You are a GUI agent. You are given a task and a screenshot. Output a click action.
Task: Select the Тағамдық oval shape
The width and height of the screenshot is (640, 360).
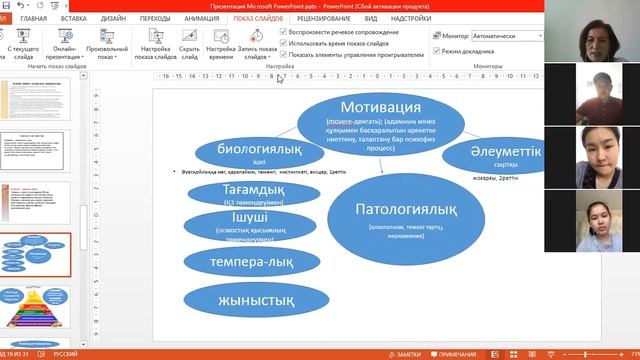[x=253, y=194]
